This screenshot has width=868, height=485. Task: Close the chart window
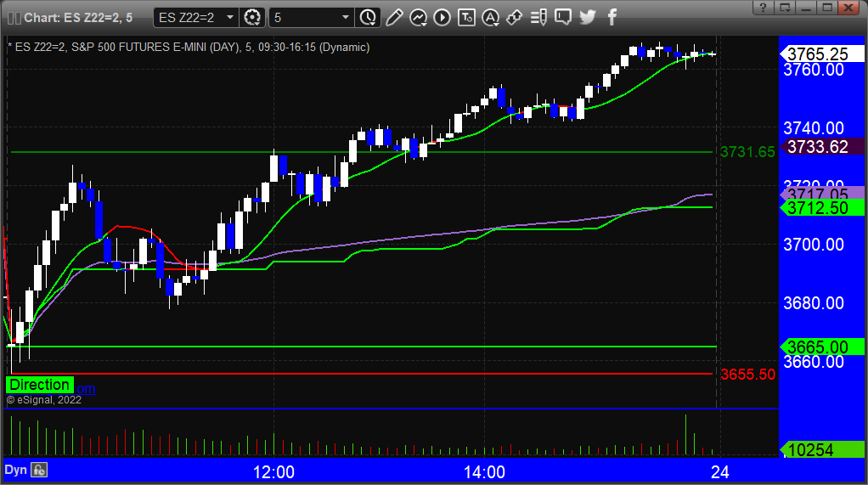point(848,8)
